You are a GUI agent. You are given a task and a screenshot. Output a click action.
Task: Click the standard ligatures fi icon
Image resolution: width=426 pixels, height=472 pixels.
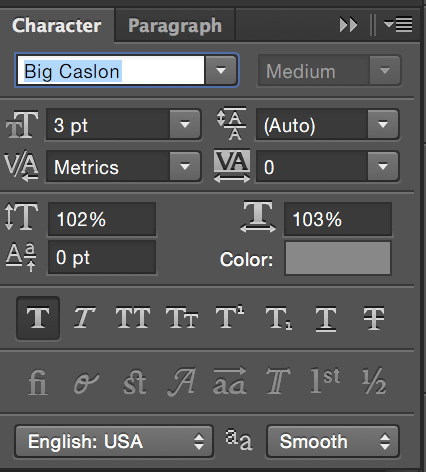click(37, 382)
